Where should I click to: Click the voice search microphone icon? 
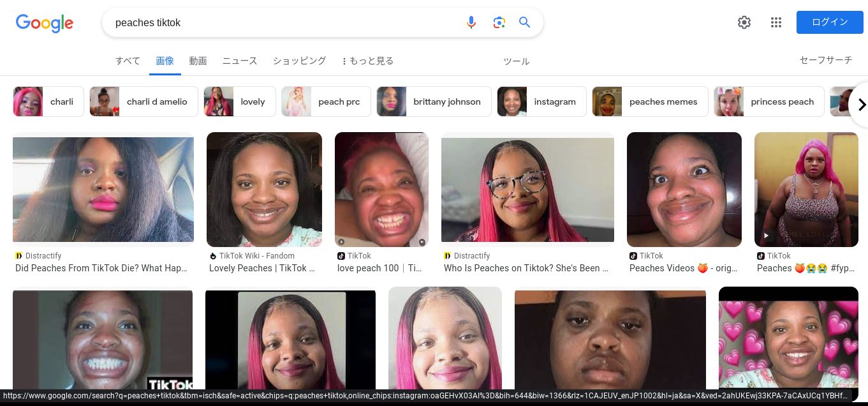[x=471, y=23]
